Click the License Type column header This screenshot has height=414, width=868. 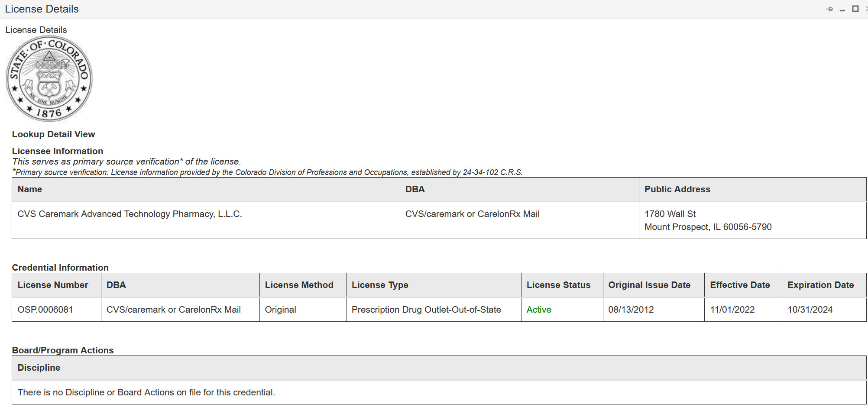380,285
